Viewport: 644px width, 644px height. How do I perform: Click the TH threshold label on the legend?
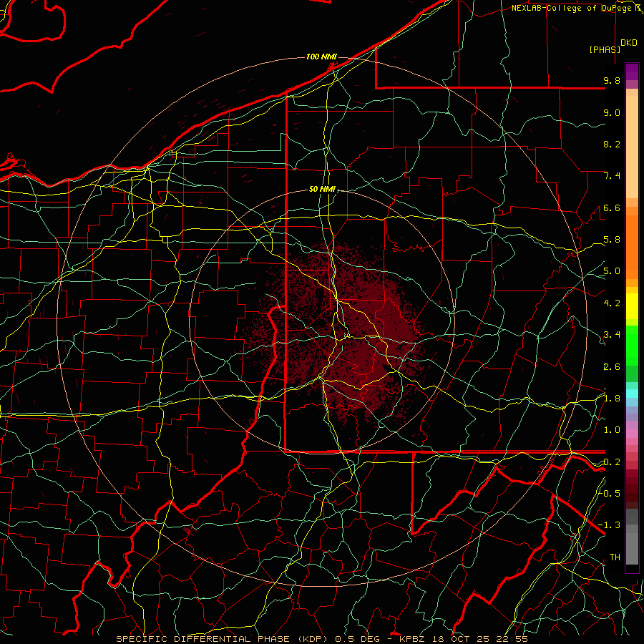(615, 557)
